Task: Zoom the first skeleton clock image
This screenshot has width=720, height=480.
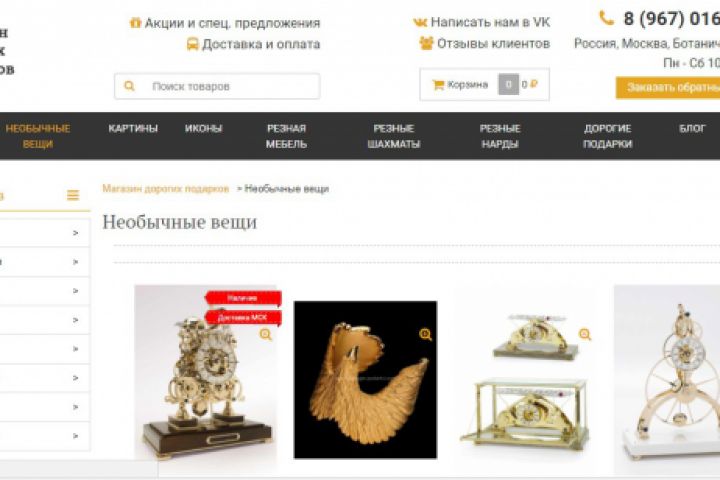Action: tap(265, 334)
